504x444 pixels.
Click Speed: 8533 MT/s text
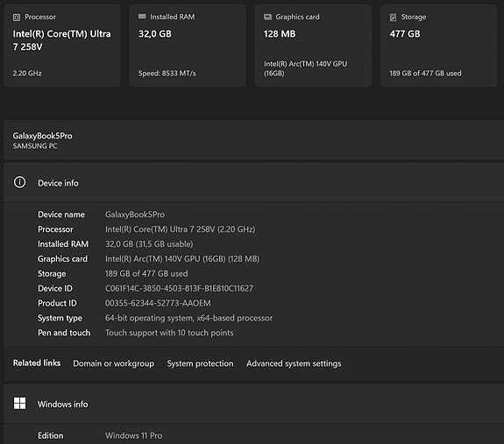[x=167, y=74]
